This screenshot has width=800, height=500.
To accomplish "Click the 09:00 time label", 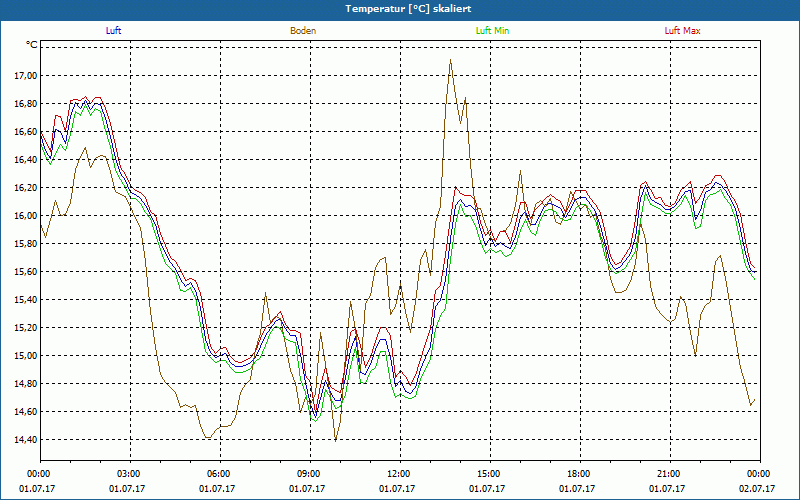I will 310,474.
